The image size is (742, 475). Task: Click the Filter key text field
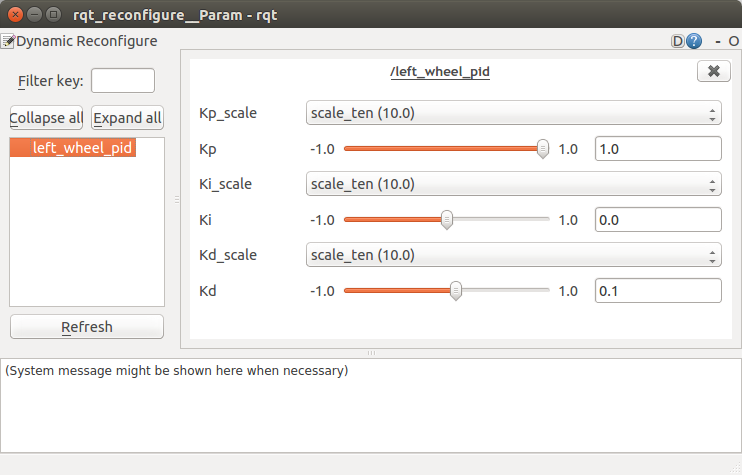[x=123, y=81]
